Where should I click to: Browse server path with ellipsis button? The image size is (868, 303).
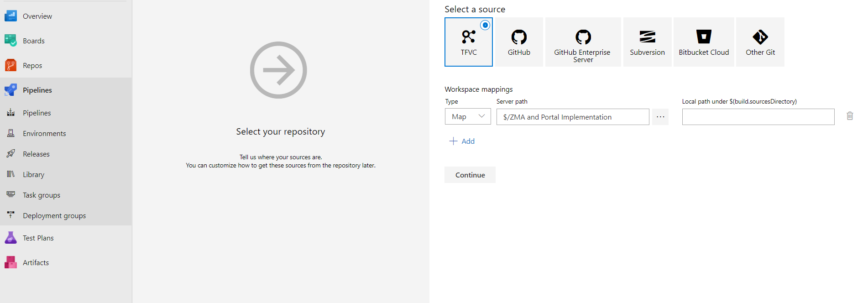[660, 117]
